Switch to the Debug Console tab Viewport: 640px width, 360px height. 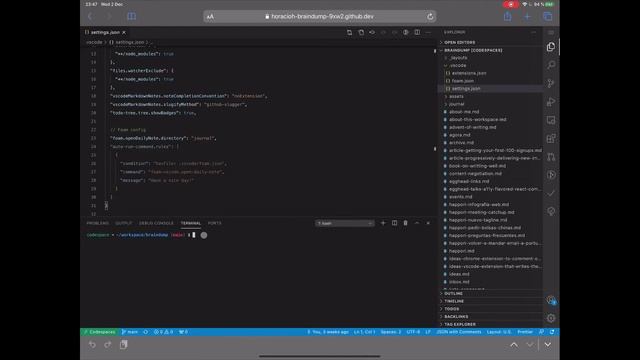tap(156, 223)
